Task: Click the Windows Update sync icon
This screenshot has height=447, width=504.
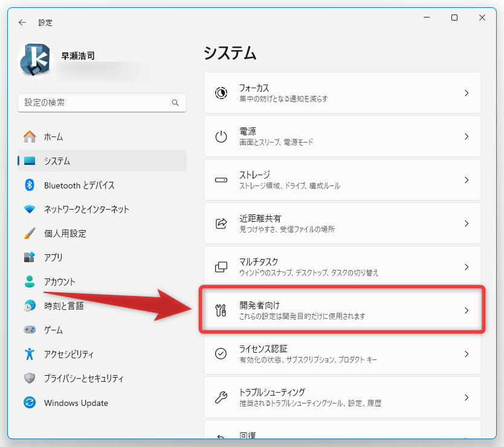Action: click(30, 403)
